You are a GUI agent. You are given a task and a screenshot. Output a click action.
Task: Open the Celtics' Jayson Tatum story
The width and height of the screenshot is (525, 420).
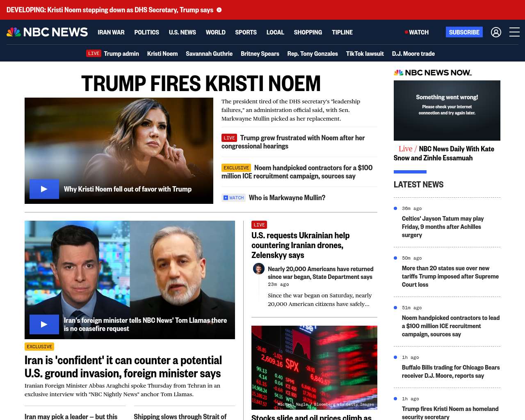point(443,227)
